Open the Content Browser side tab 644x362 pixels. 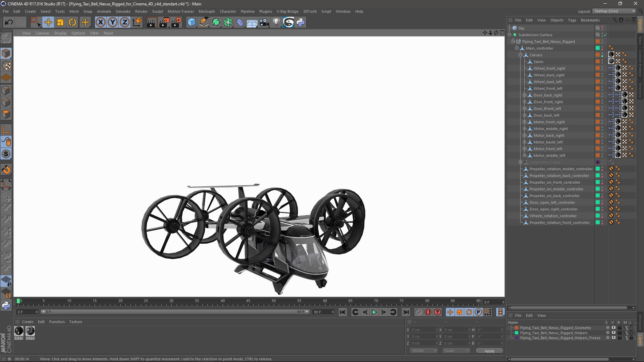point(640,63)
